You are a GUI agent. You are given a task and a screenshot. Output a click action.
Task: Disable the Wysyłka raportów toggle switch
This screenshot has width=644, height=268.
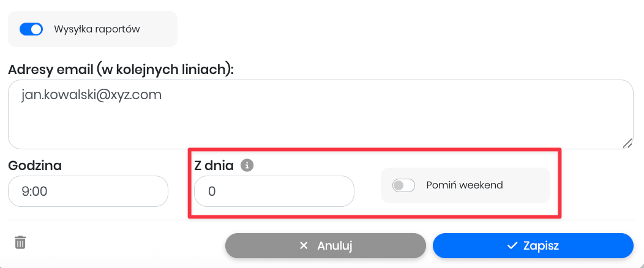pos(31,29)
